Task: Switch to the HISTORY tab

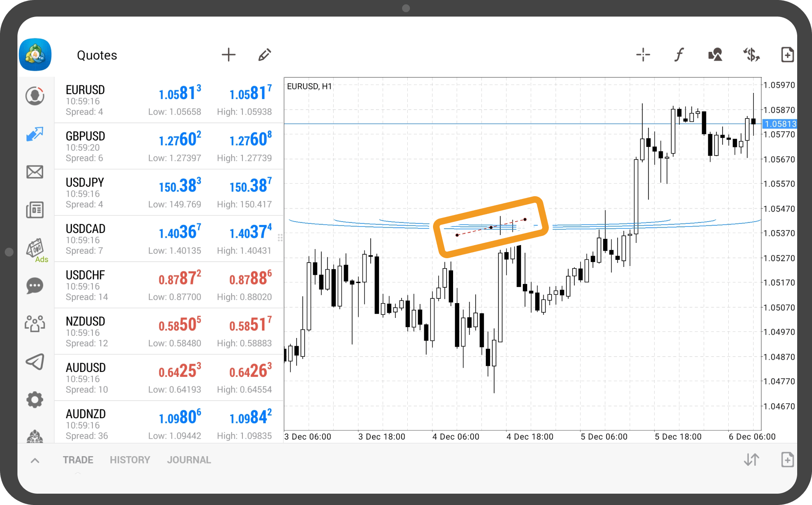Action: pos(130,460)
